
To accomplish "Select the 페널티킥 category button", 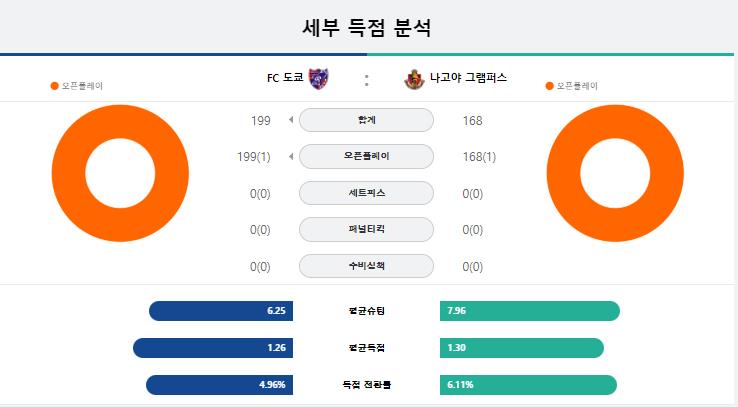I will (x=366, y=229).
